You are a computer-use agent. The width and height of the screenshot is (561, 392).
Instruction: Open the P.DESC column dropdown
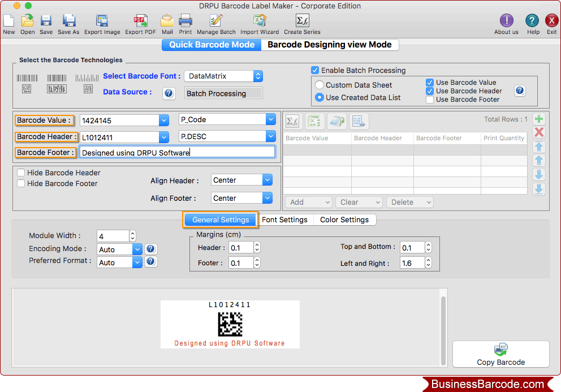click(x=271, y=136)
